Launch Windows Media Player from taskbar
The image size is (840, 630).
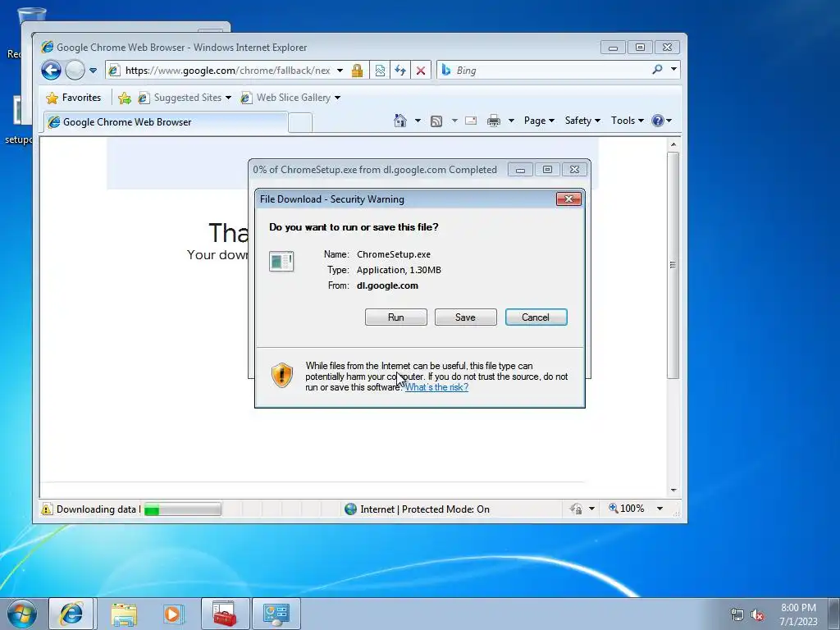(x=173, y=614)
